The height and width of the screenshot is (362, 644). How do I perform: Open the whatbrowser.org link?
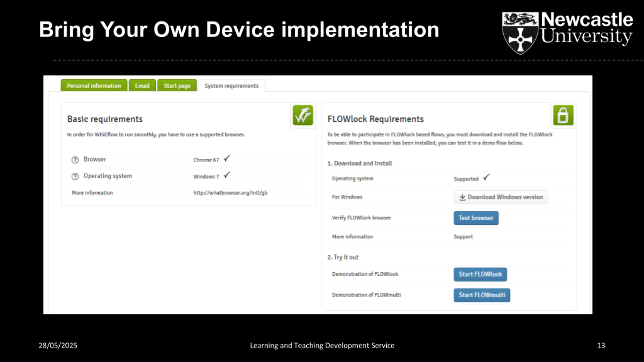coord(230,193)
